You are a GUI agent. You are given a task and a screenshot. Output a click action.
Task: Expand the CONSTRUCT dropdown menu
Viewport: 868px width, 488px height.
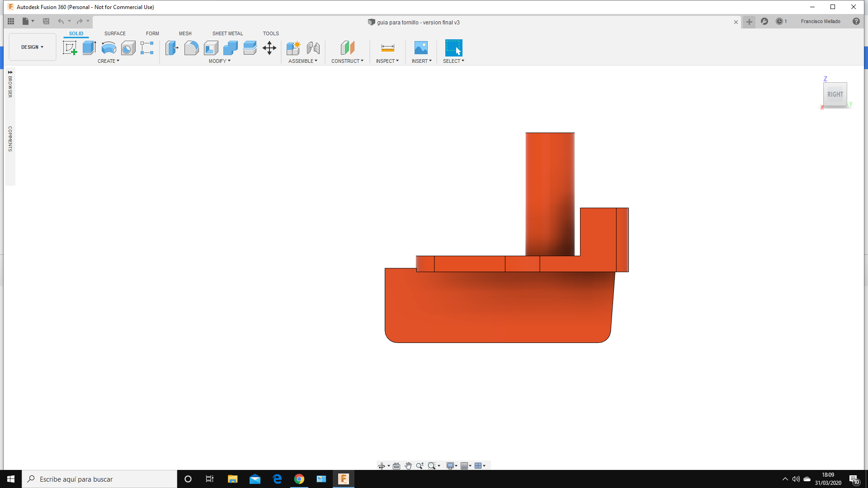tap(347, 61)
